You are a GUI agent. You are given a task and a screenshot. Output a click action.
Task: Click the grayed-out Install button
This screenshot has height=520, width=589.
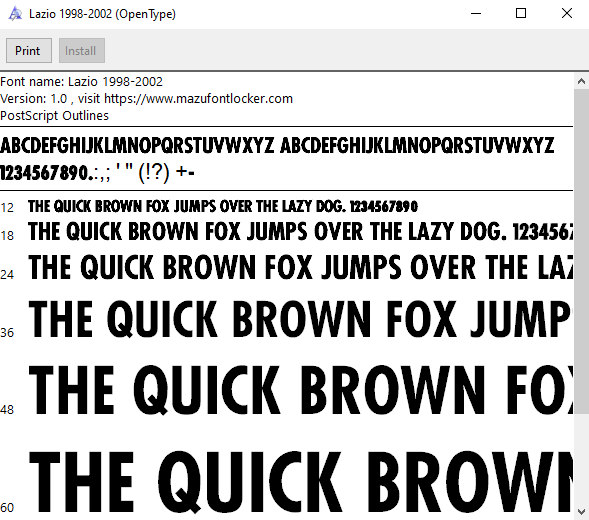click(82, 50)
